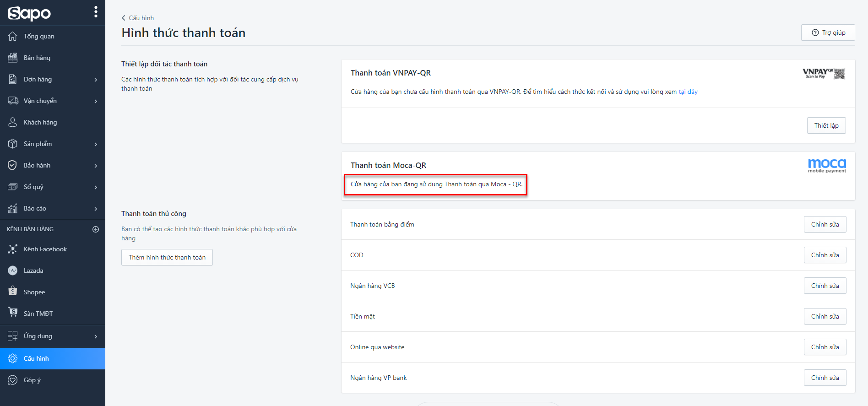Add a sales channel with plus icon
Viewport: 868px width, 406px height.
pos(96,229)
